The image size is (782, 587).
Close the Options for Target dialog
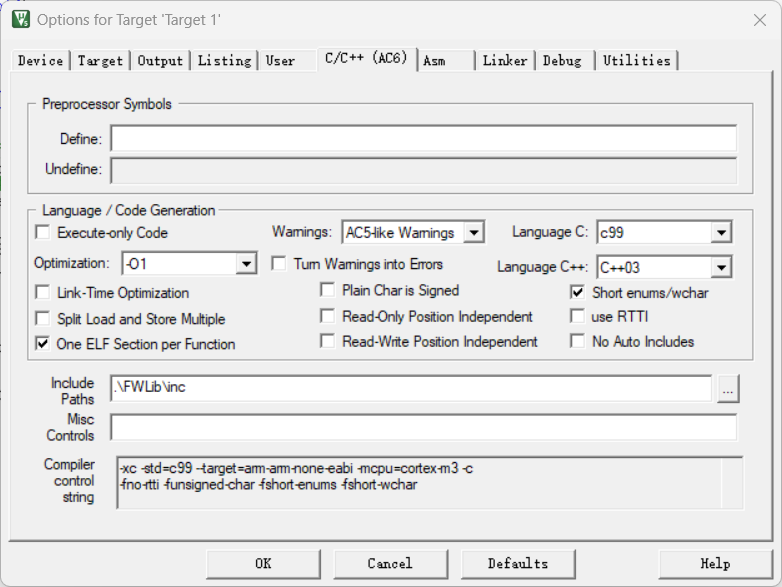click(759, 19)
